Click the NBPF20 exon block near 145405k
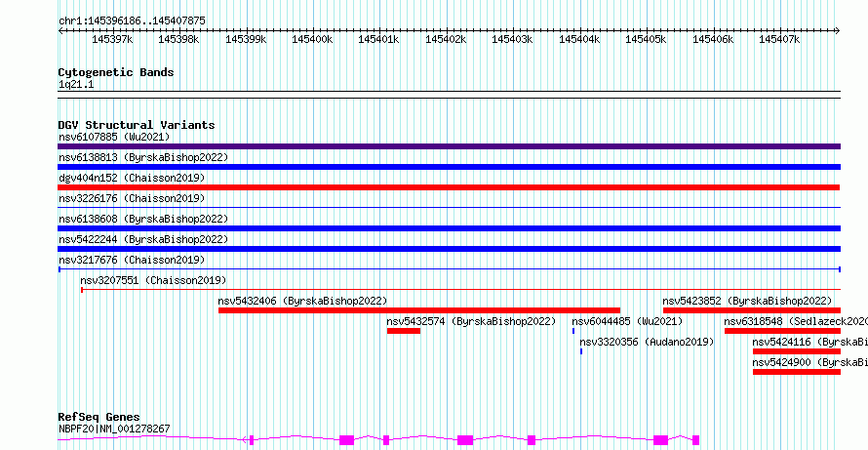The height and width of the screenshot is (450, 868). pyautogui.click(x=660, y=440)
